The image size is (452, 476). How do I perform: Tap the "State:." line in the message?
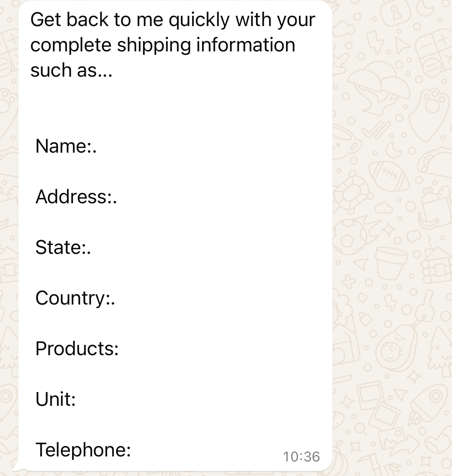coord(63,247)
